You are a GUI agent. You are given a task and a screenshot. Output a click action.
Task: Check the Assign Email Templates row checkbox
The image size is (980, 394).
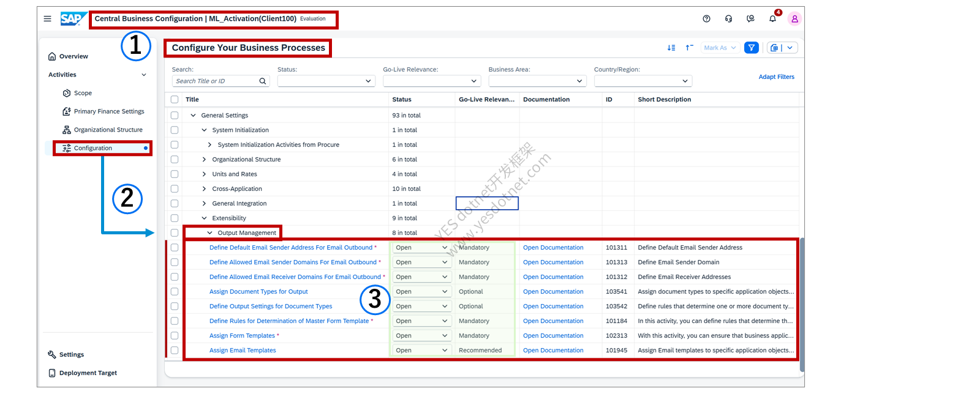click(175, 351)
